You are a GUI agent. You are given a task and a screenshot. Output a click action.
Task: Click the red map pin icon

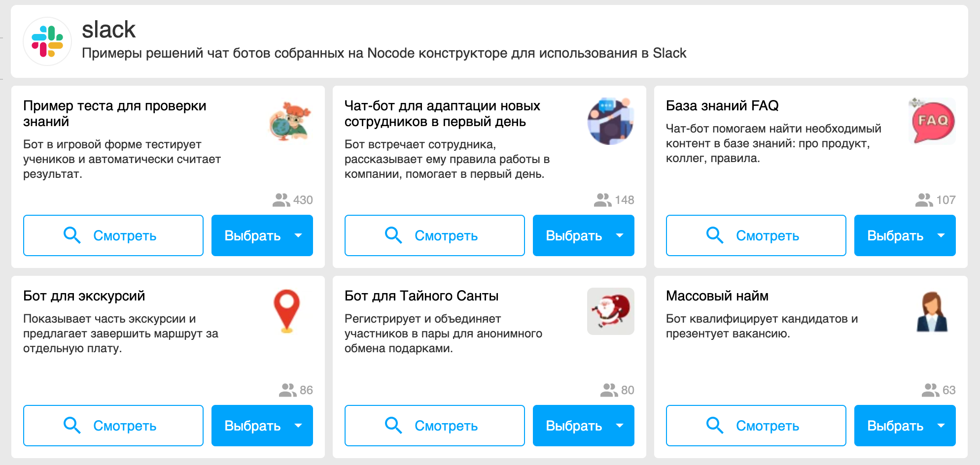287,311
